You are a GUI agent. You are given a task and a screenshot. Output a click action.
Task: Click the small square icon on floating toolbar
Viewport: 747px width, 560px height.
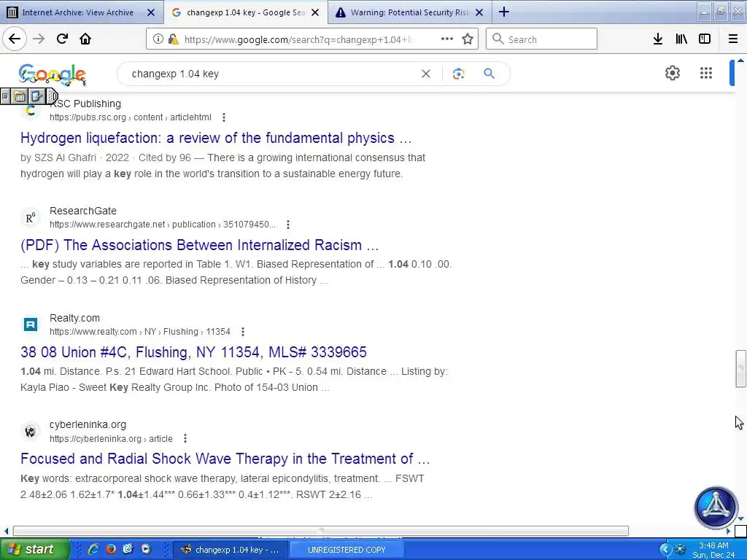click(x=5, y=97)
